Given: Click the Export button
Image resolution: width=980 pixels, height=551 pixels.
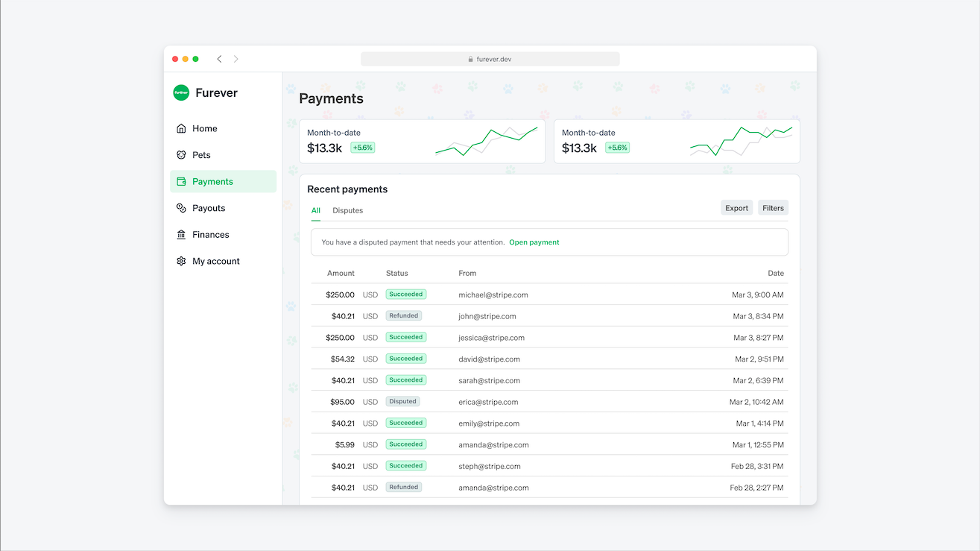Looking at the screenshot, I should [736, 207].
